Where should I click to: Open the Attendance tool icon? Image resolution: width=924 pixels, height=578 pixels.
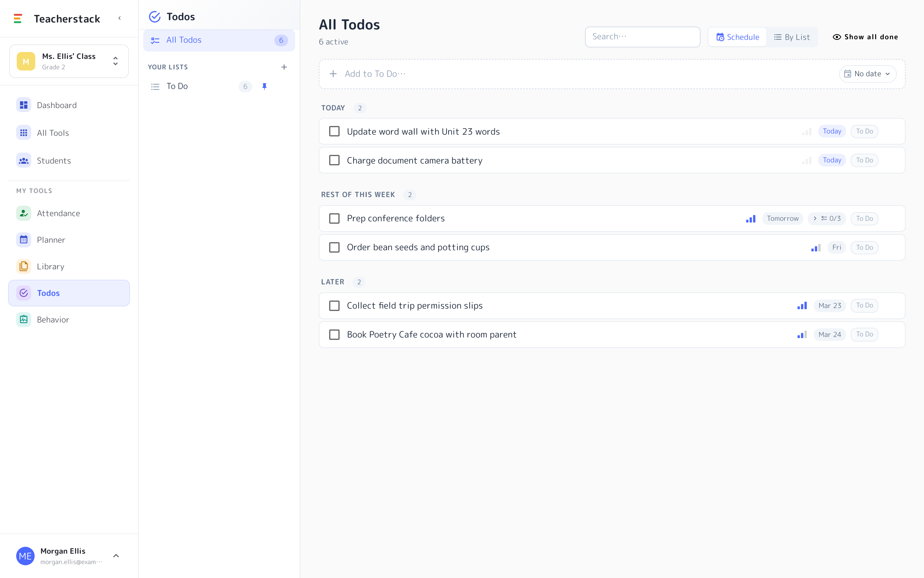click(x=24, y=213)
